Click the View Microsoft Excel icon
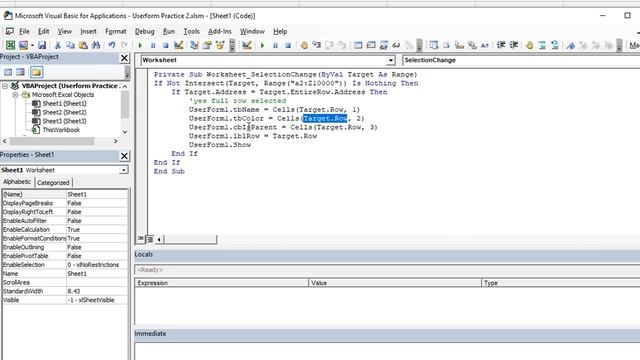 pyautogui.click(x=10, y=45)
